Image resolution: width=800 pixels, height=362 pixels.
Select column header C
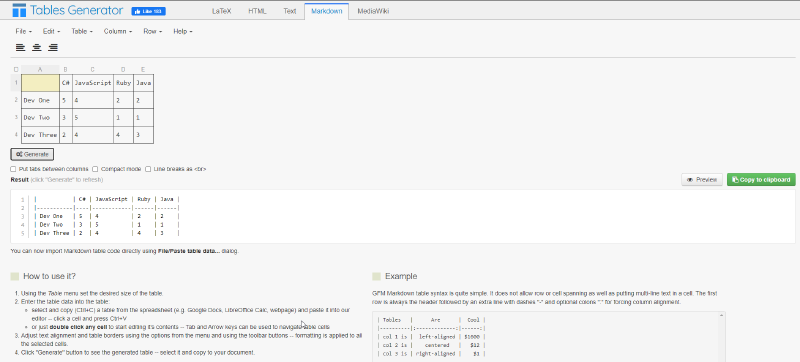92,69
